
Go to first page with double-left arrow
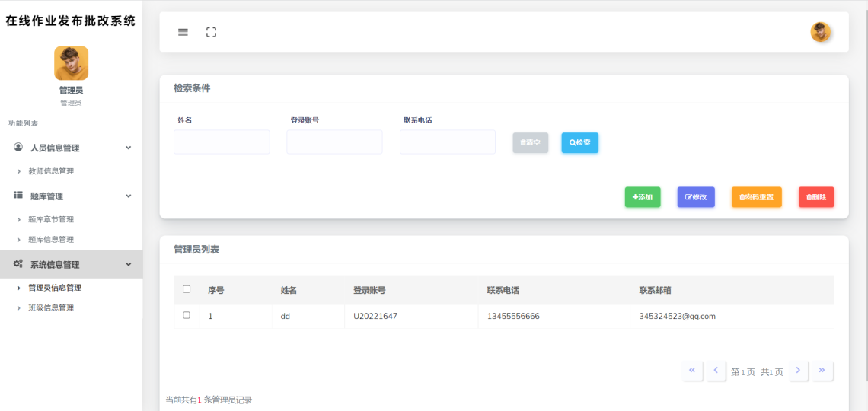(x=693, y=371)
